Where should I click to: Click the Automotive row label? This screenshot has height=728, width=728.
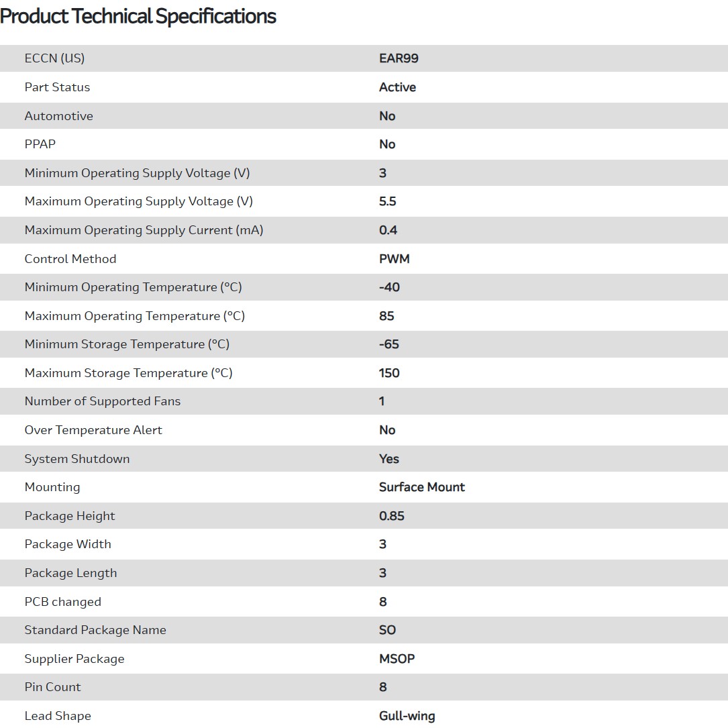pyautogui.click(x=58, y=116)
